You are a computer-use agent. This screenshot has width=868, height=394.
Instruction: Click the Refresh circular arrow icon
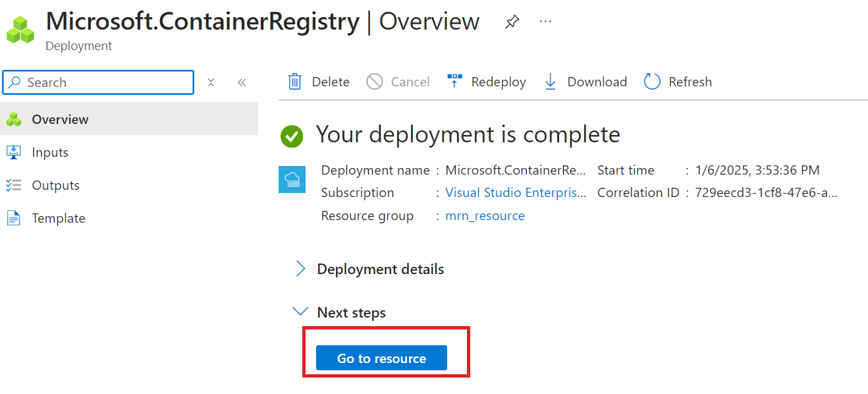coord(652,82)
